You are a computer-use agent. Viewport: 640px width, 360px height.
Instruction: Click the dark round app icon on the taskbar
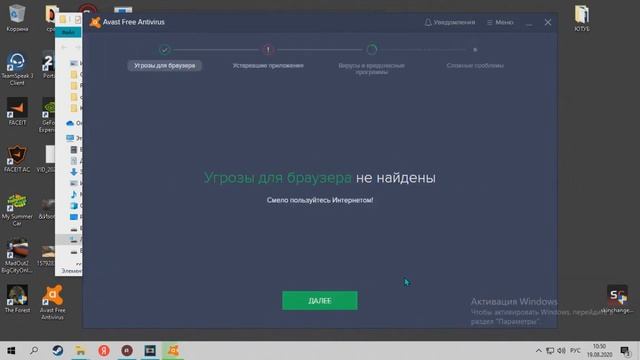[x=127, y=351]
